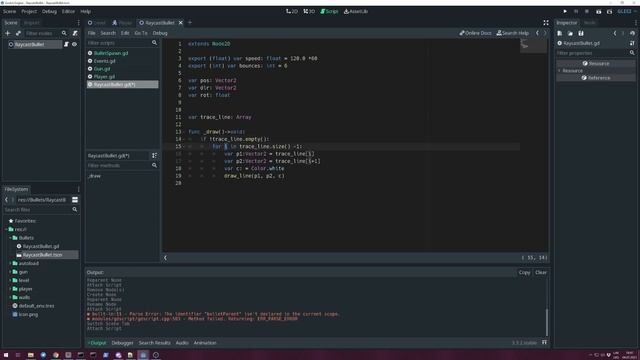This screenshot has width=640, height=360.
Task: Pause the running scene
Action: [x=576, y=11]
